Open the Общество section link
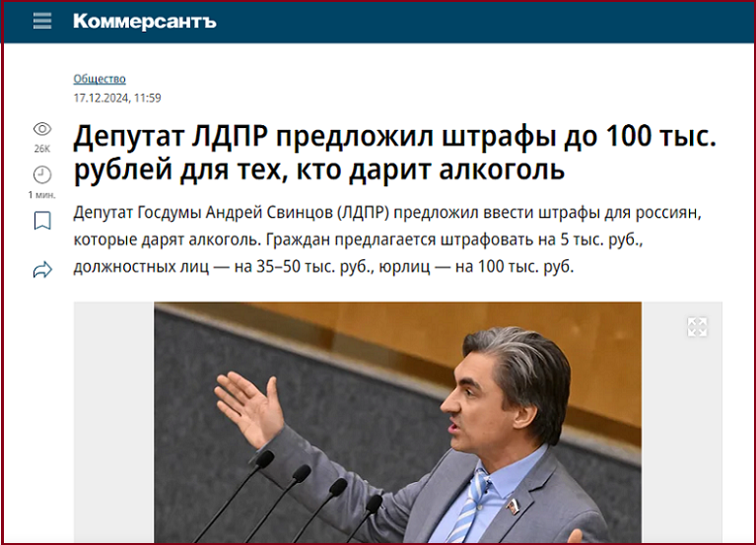The image size is (756, 545). pos(100,79)
